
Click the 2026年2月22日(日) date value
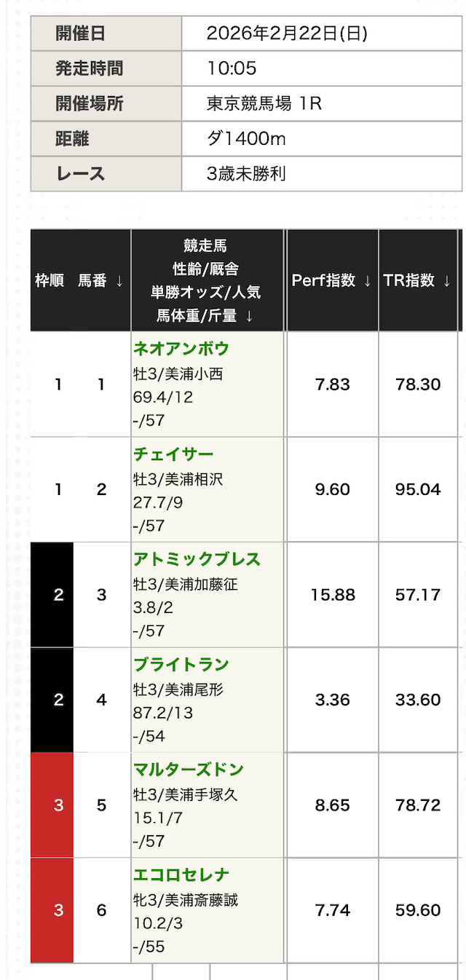pyautogui.click(x=287, y=33)
